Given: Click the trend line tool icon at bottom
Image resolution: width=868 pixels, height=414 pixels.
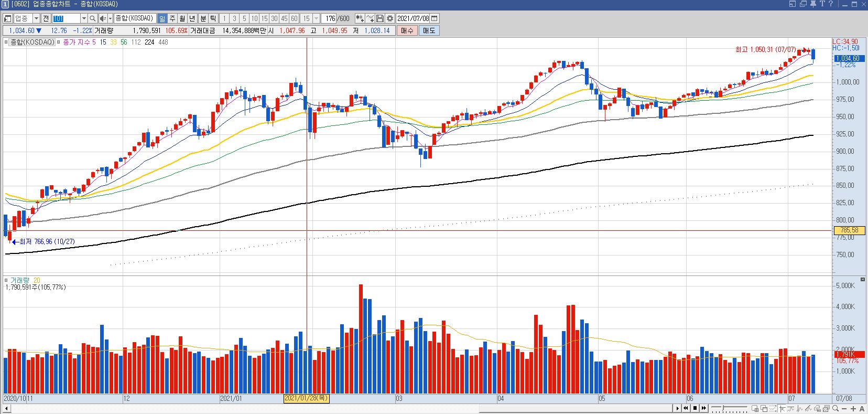Looking at the screenshot, I should tap(808, 408).
